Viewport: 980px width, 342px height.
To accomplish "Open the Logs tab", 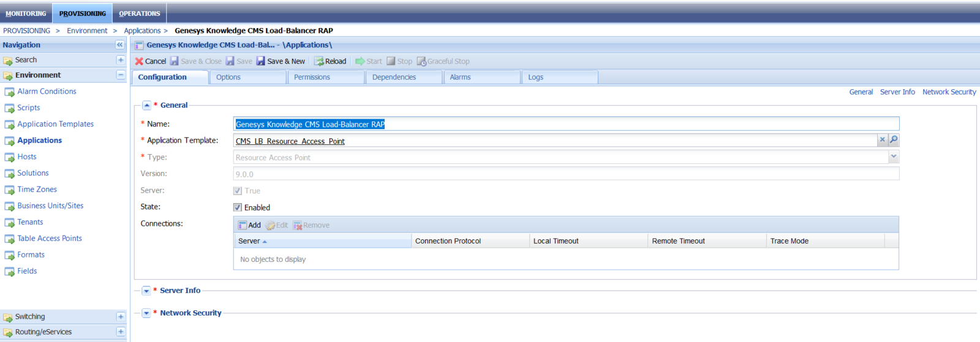I will point(560,77).
